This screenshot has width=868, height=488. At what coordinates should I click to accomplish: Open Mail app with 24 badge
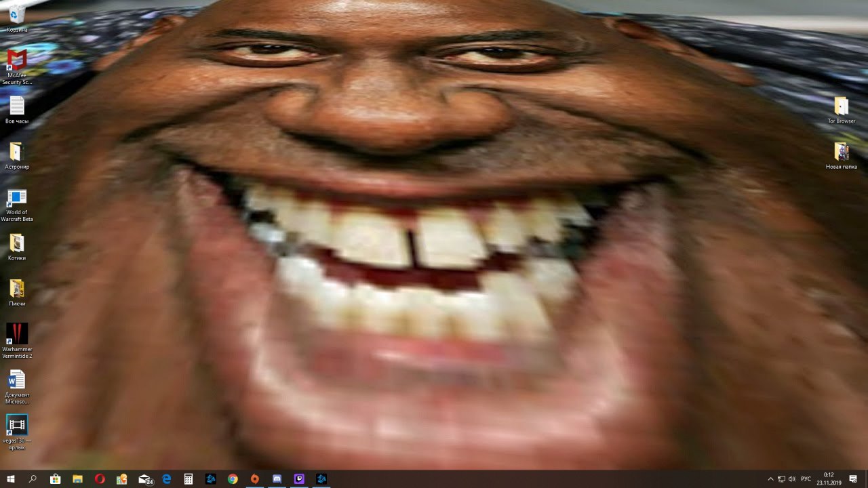click(144, 479)
